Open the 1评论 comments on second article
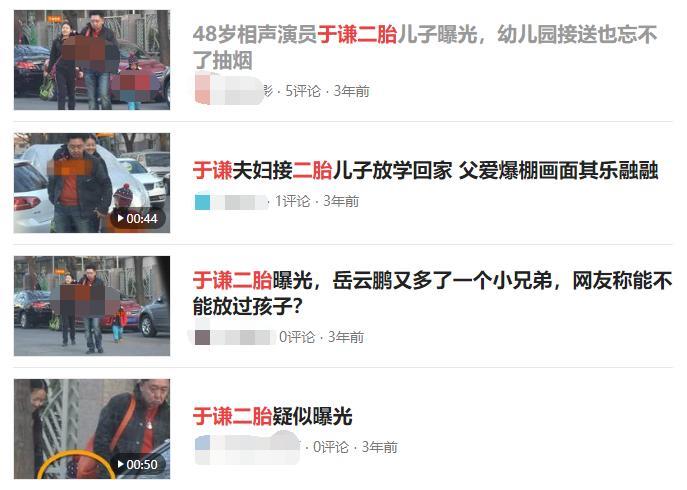This screenshot has height=490, width=687. pyautogui.click(x=292, y=201)
